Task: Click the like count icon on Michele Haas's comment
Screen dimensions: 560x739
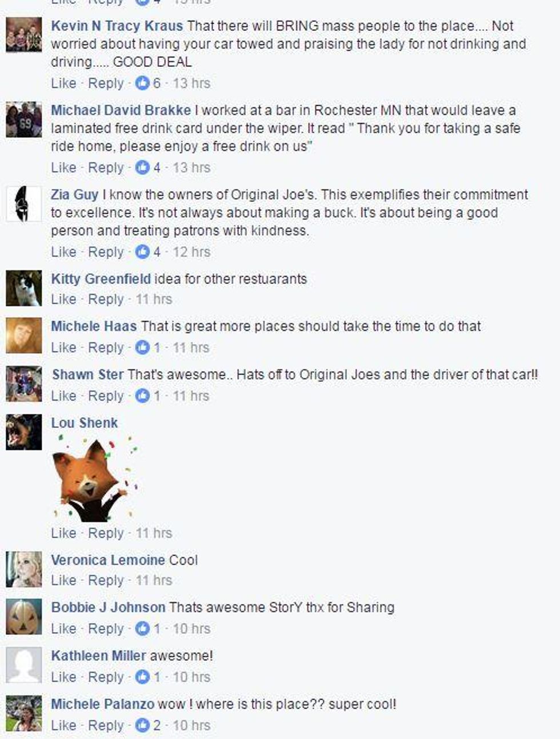Action: point(142,347)
